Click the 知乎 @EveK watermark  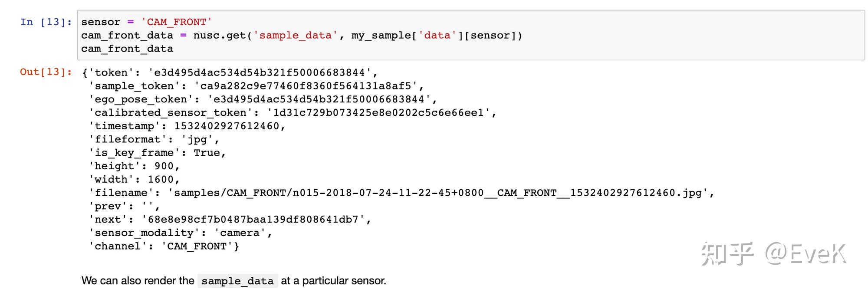(773, 254)
